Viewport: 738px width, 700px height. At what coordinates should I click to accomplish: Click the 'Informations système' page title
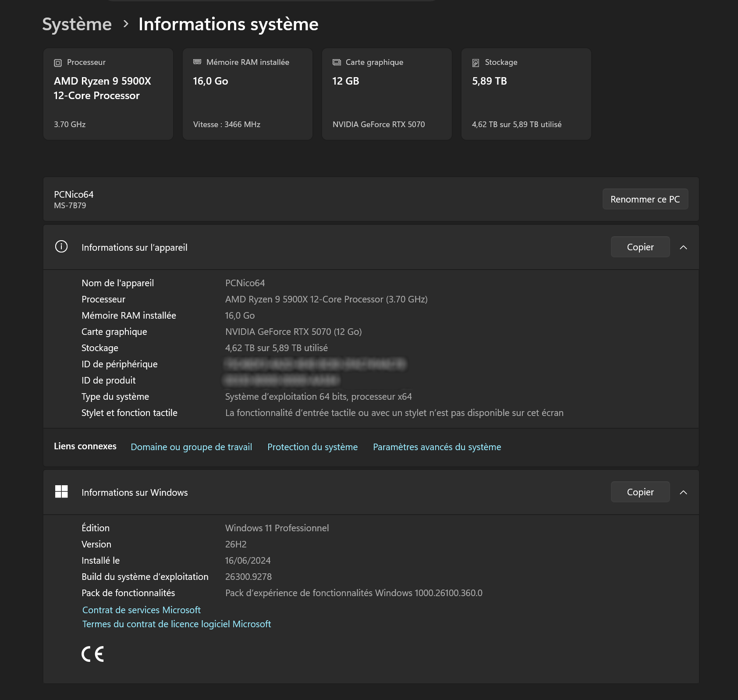click(228, 24)
